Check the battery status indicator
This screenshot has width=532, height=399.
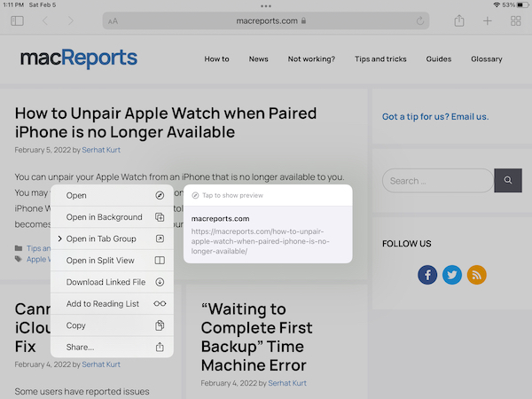522,4
